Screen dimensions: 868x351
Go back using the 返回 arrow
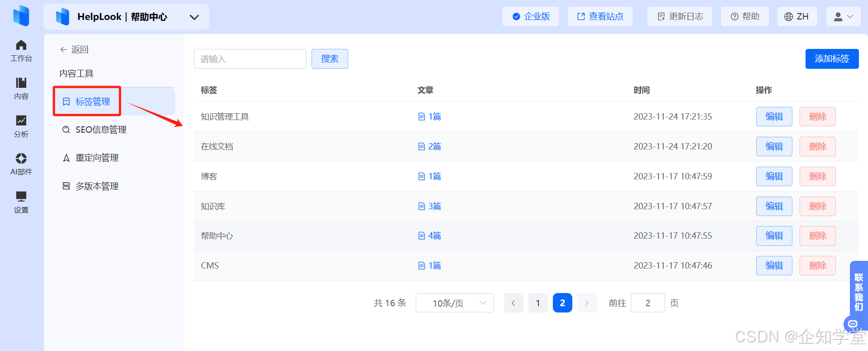tap(74, 49)
